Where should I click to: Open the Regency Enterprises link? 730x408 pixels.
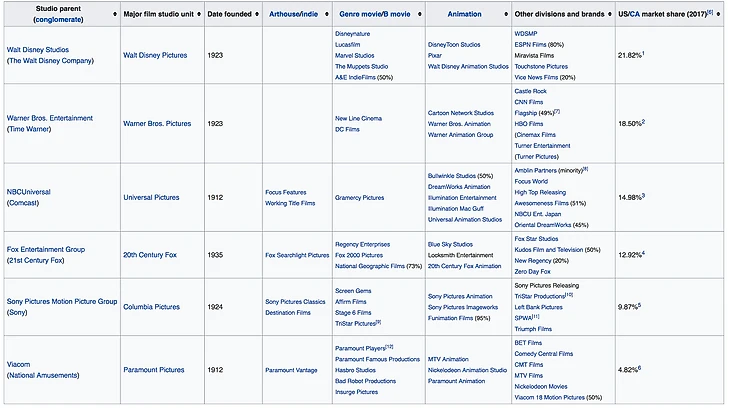point(362,245)
